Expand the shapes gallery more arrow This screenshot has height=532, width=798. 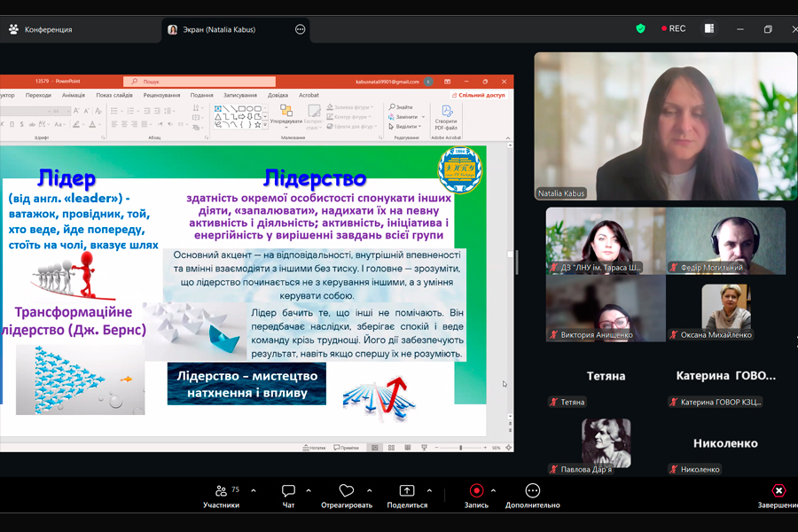pos(265,125)
